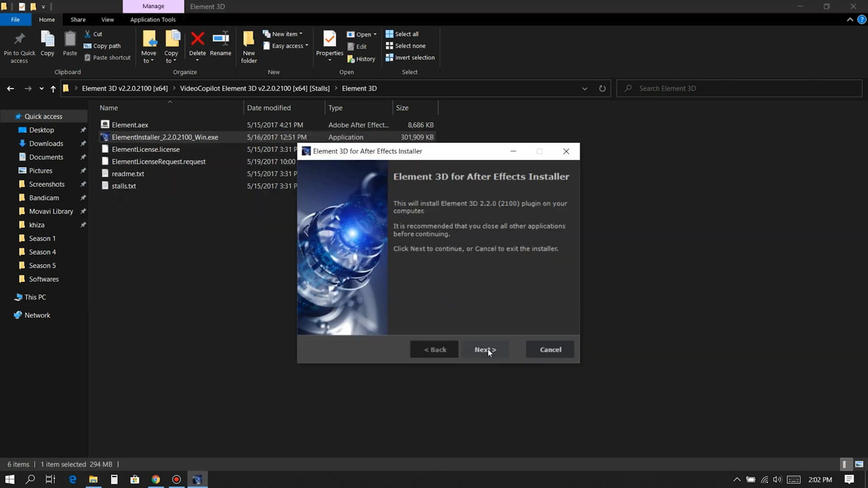
Task: Click the red Delete icon
Action: coord(197,38)
